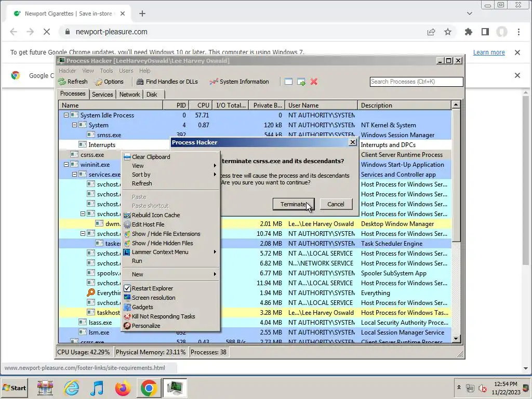Toggle Chrome side panel icon
Screen dimensions: 532x399
485,32
